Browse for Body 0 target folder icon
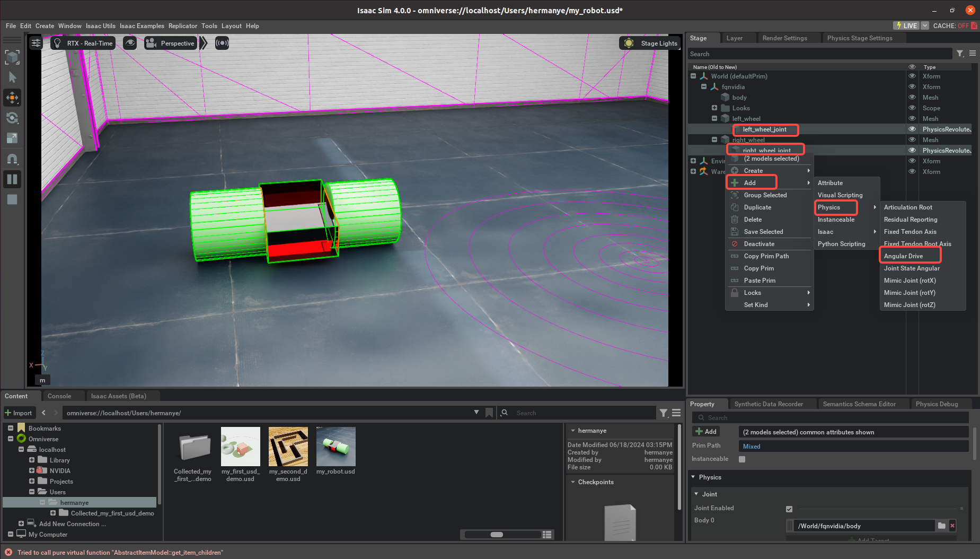This screenshot has width=980, height=559. click(x=941, y=526)
